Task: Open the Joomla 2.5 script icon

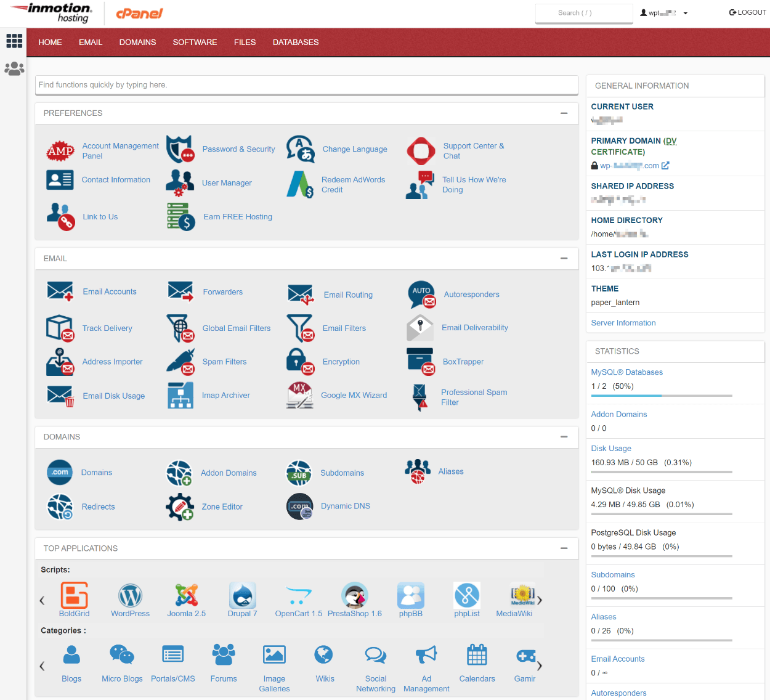Action: coord(187,595)
